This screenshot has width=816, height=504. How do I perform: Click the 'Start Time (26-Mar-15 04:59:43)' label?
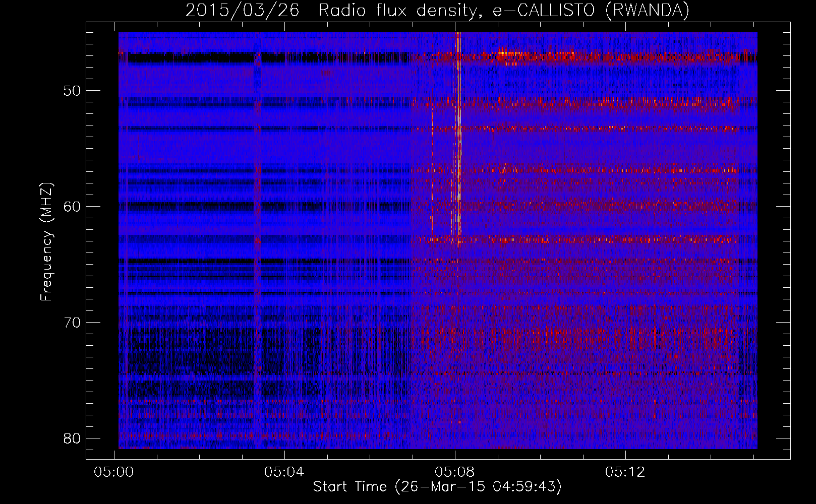click(x=437, y=487)
